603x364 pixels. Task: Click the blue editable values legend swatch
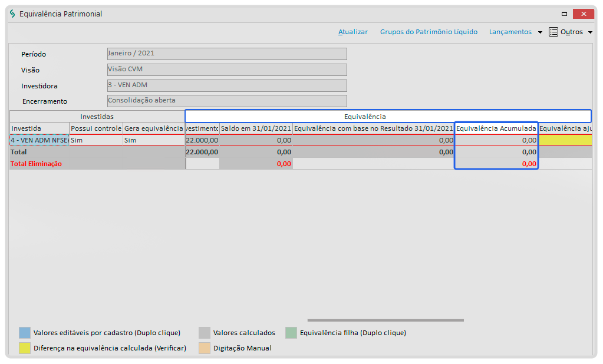(x=24, y=333)
